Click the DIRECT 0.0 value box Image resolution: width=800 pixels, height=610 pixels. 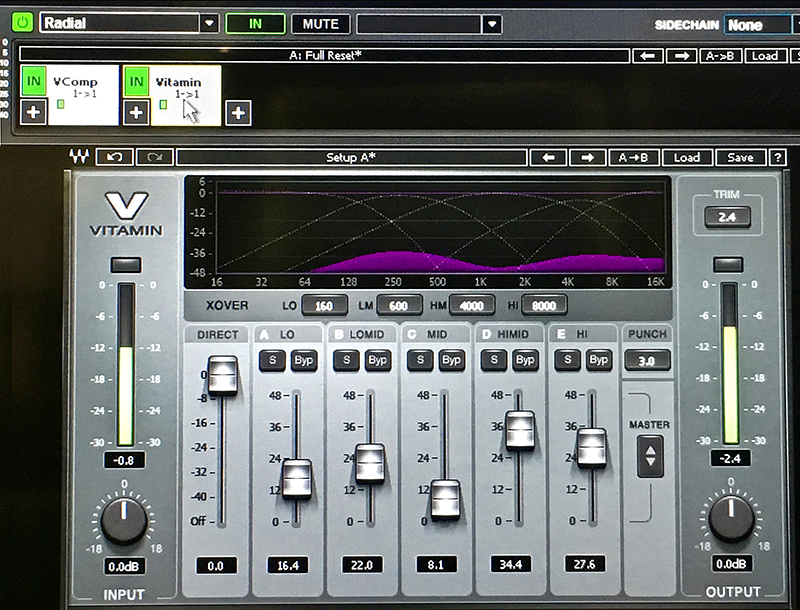click(216, 566)
